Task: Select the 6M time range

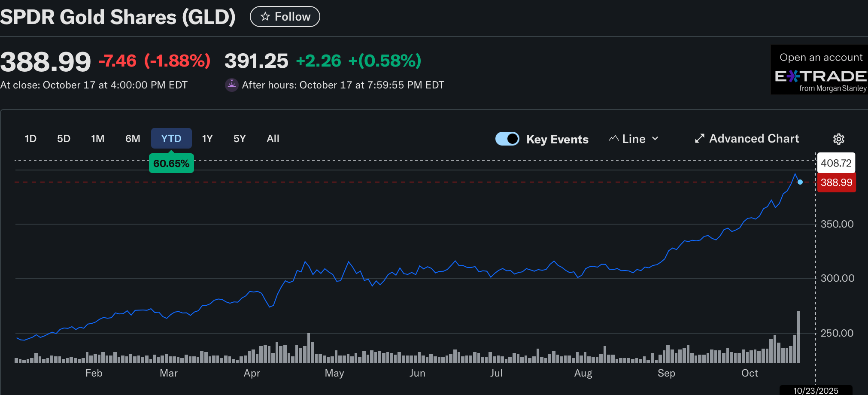Action: [x=133, y=139]
